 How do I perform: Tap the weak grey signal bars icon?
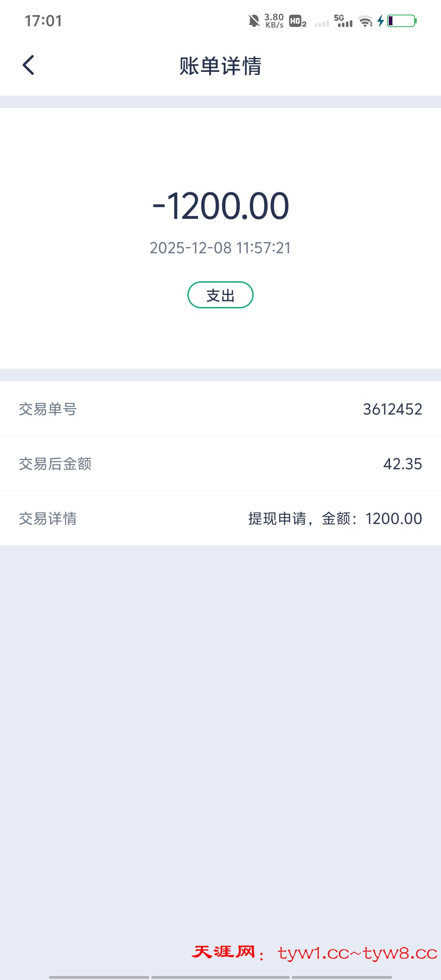322,24
